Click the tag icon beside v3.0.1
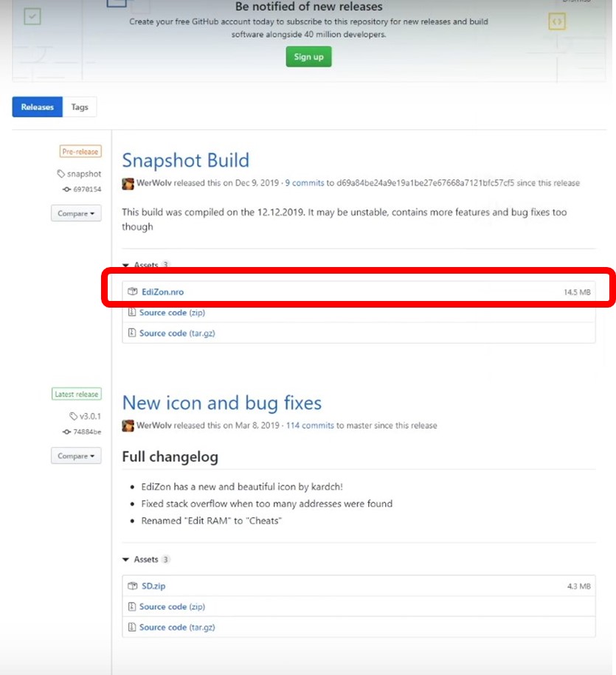This screenshot has width=616, height=675. tap(74, 416)
